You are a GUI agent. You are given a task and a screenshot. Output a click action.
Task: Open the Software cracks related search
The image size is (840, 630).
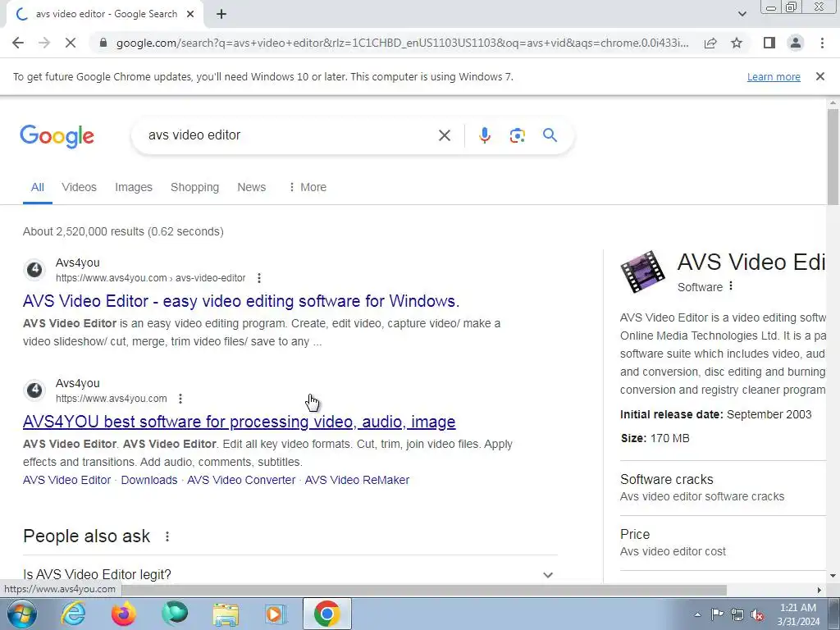tap(724, 487)
